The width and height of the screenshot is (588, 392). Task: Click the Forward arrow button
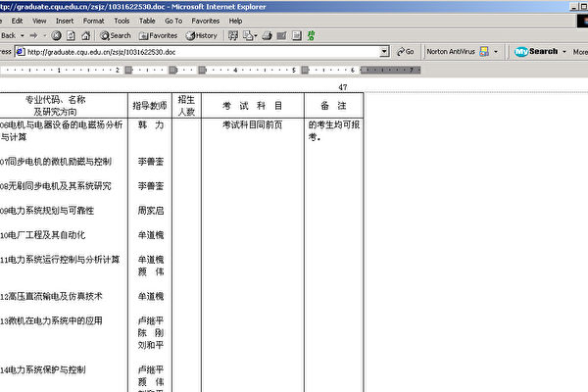(33, 35)
